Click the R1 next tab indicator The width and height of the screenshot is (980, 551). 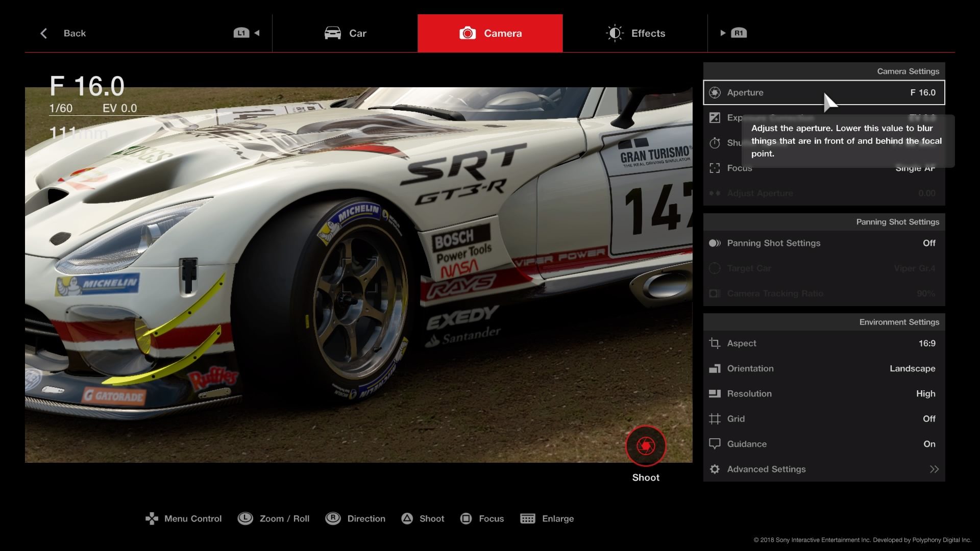point(733,33)
